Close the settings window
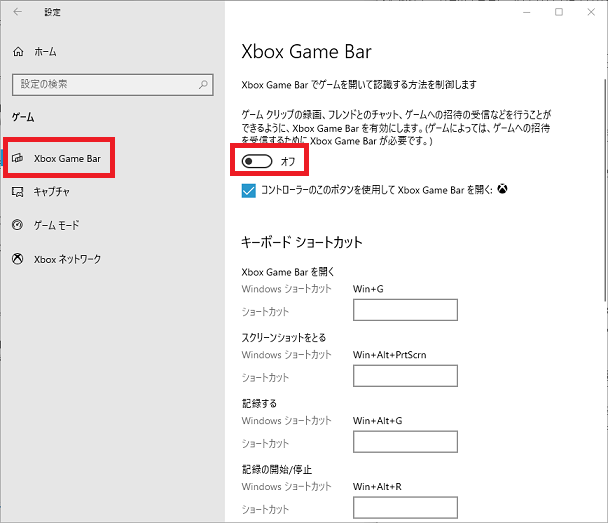 point(591,12)
